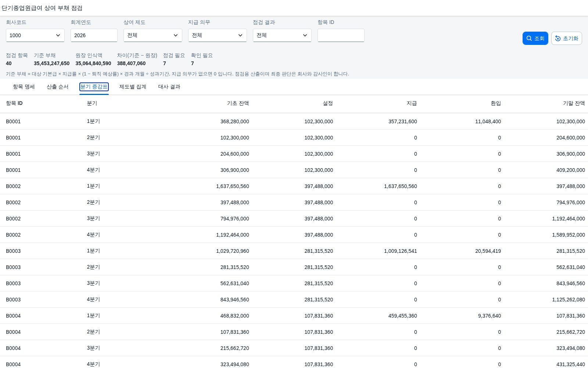This screenshot has height=368, width=588.
Task: Click the 회계연도 input field showing 2026
Action: coord(94,35)
